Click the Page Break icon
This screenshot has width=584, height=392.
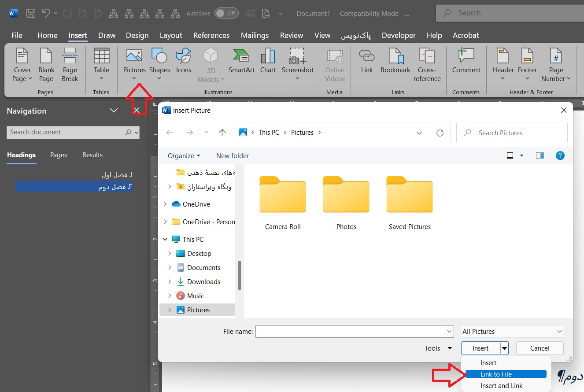pos(70,65)
